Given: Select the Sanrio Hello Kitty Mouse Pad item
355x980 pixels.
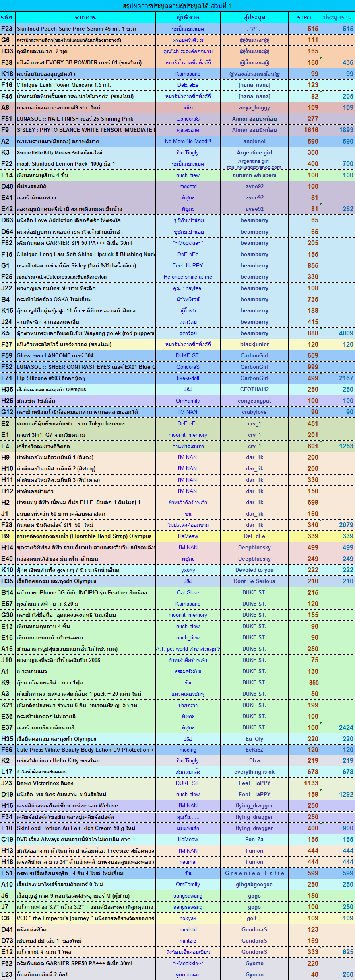Looking at the screenshot, I should pos(85,152).
